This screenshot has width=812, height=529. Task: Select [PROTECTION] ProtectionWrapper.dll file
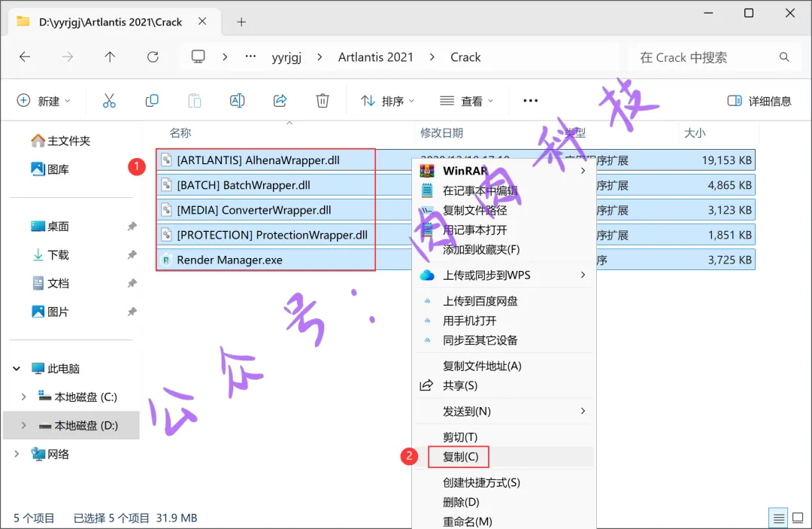pyautogui.click(x=272, y=235)
